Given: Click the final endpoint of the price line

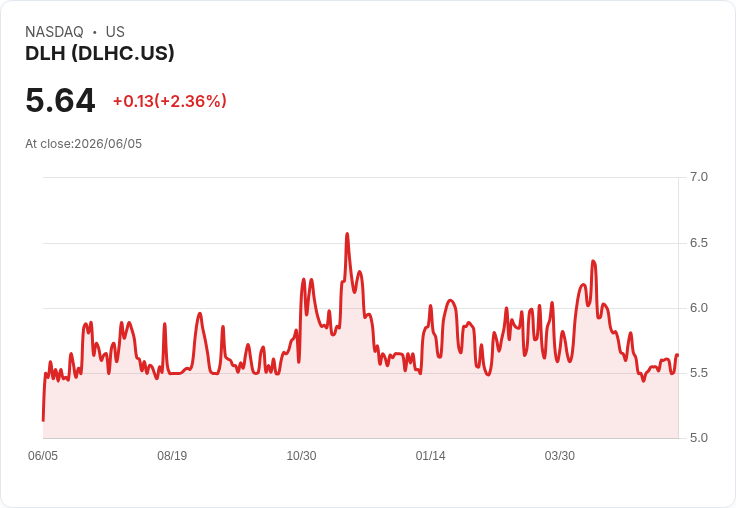Looking at the screenshot, I should pyautogui.click(x=678, y=355).
